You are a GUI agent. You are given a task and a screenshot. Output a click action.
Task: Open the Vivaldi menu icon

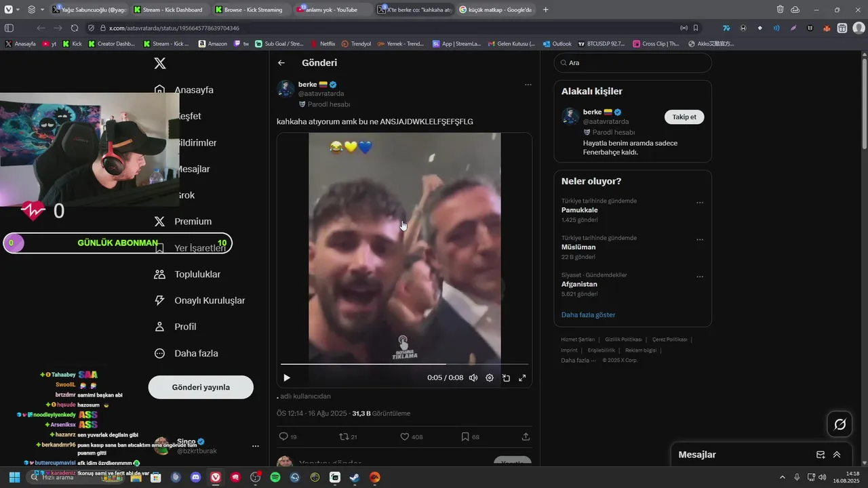(9, 9)
